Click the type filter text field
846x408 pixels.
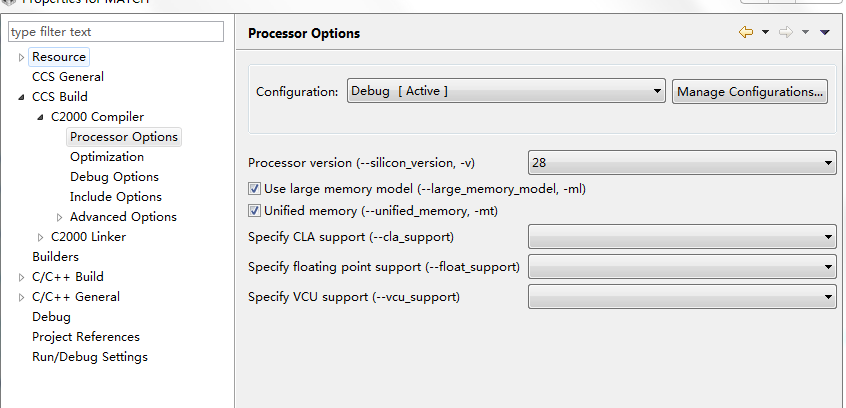coord(116,32)
